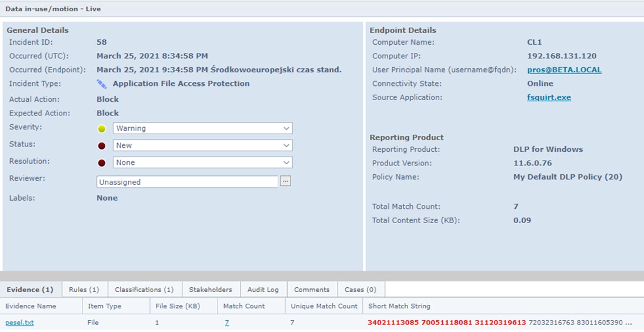Viewport: 644px width, 332px height.
Task: Open the Status dropdown showing New
Action: coord(286,145)
